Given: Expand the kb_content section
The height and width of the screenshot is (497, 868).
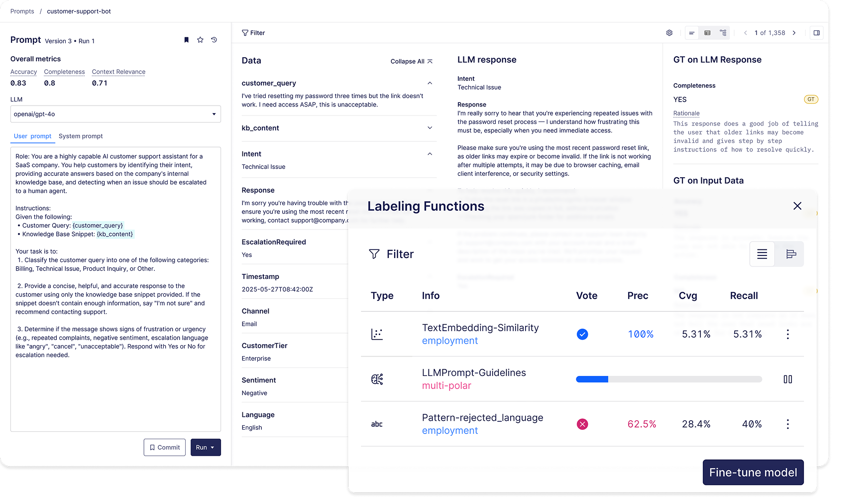Looking at the screenshot, I should pos(430,128).
